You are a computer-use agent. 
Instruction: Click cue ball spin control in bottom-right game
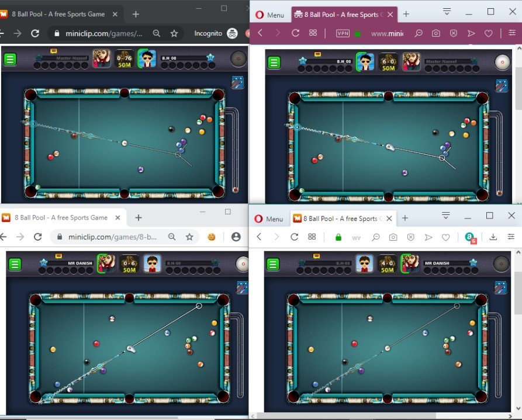tap(502, 264)
